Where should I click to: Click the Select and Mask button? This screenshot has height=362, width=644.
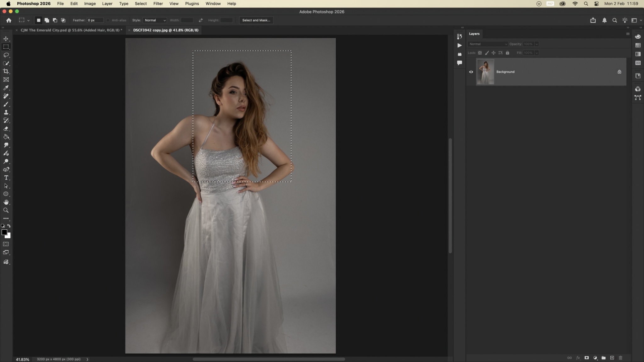[x=256, y=20]
